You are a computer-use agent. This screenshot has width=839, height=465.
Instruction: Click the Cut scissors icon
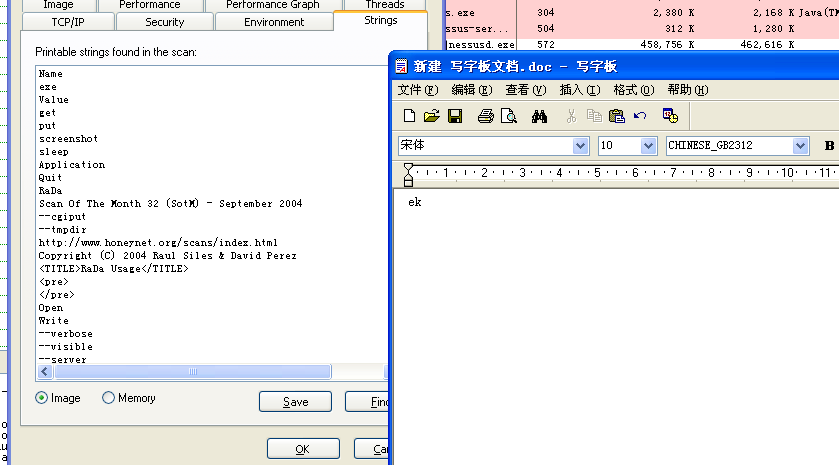click(571, 116)
